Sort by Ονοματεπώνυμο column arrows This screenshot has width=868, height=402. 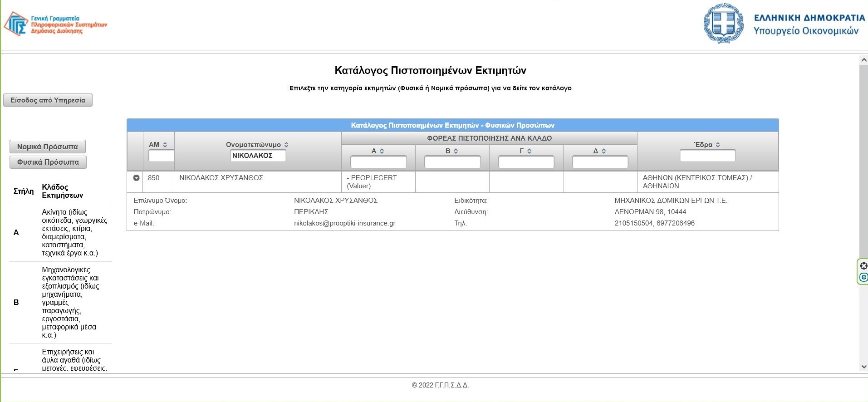pos(286,145)
